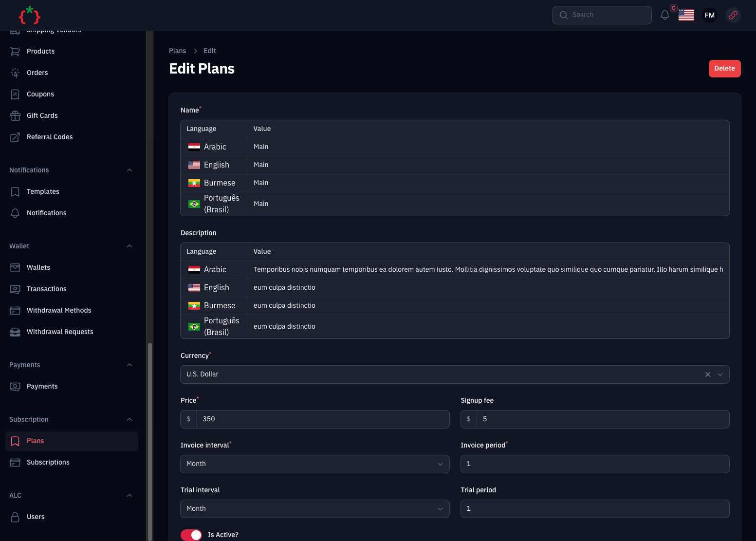Open the FM user avatar menu
The height and width of the screenshot is (541, 756).
[710, 15]
